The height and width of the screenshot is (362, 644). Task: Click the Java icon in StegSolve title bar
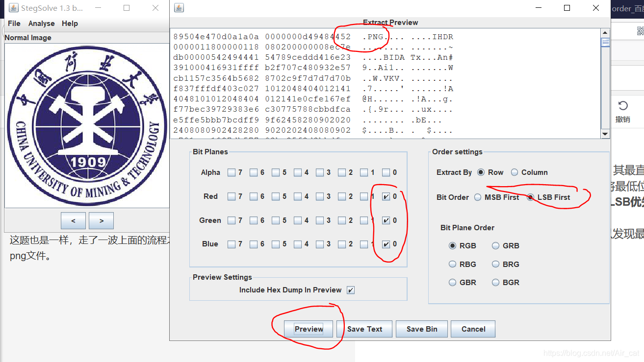click(13, 8)
